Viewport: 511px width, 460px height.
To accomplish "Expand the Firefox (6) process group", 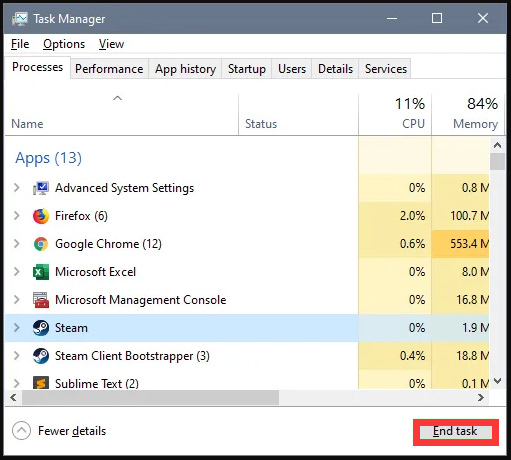I will pyautogui.click(x=16, y=216).
